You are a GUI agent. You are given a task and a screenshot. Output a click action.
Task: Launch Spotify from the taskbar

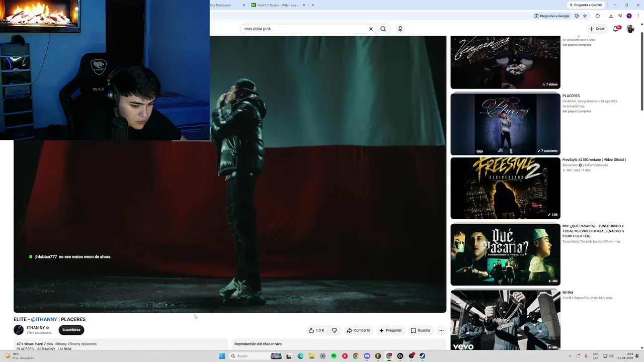(x=334, y=356)
